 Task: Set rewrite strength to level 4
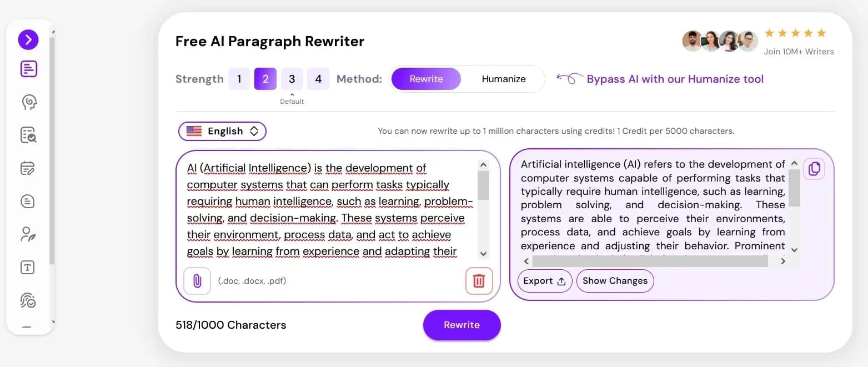click(318, 78)
